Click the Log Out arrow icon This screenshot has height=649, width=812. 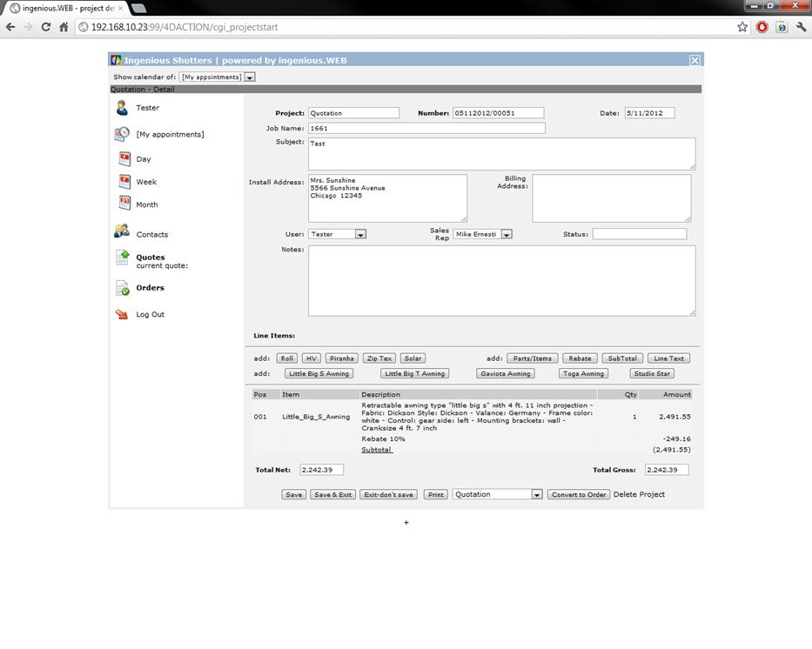point(122,314)
